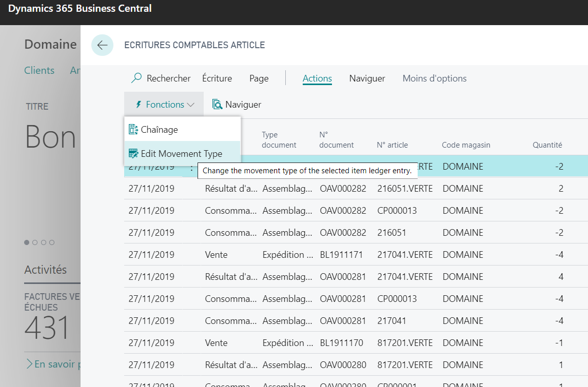Click the Edit Movement Type icon
This screenshot has width=588, height=387.
[x=133, y=153]
